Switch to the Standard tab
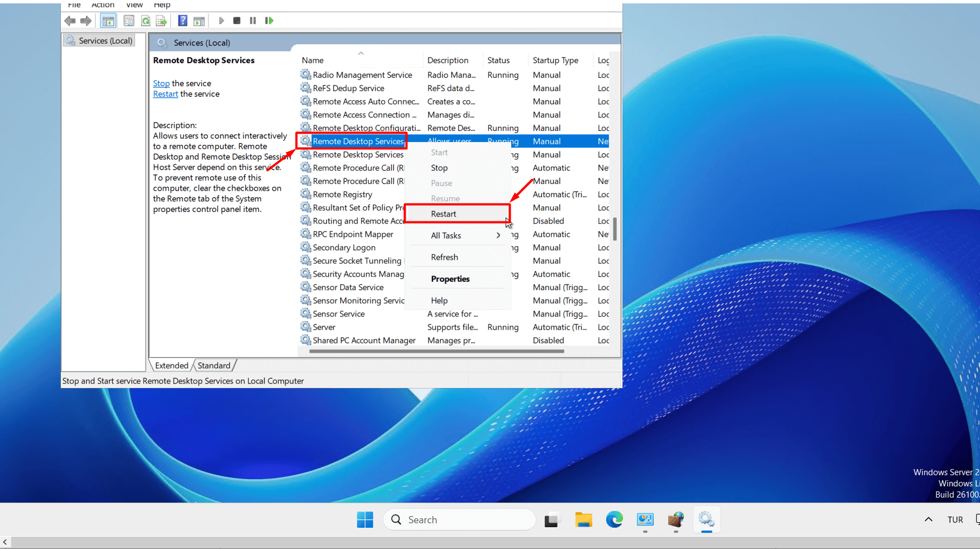This screenshot has height=549, width=980. click(214, 366)
